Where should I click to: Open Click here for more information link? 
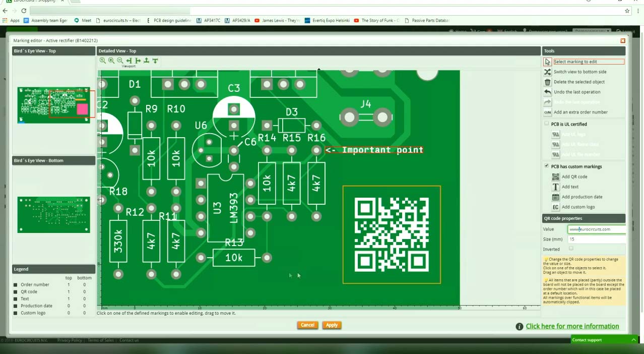tap(572, 326)
